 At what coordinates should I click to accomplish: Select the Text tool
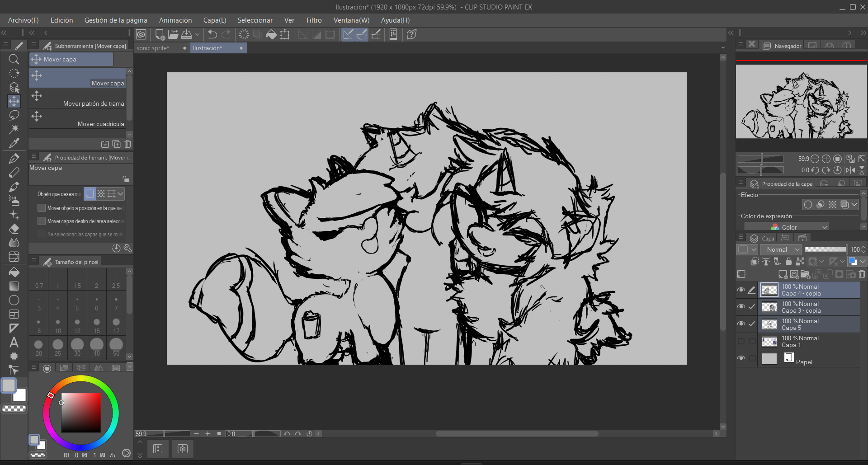pyautogui.click(x=14, y=343)
